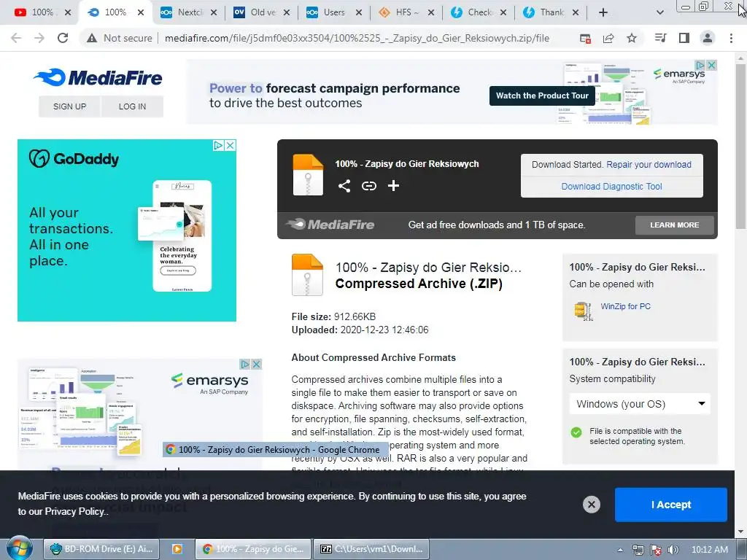The image size is (747, 560).
Task: Close the lower left emarsys ad
Action: (x=256, y=365)
